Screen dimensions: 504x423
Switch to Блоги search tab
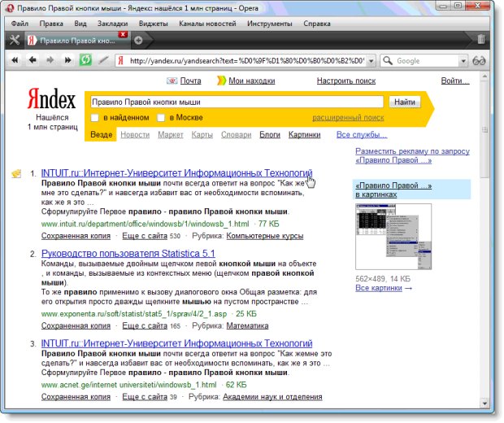(x=270, y=135)
